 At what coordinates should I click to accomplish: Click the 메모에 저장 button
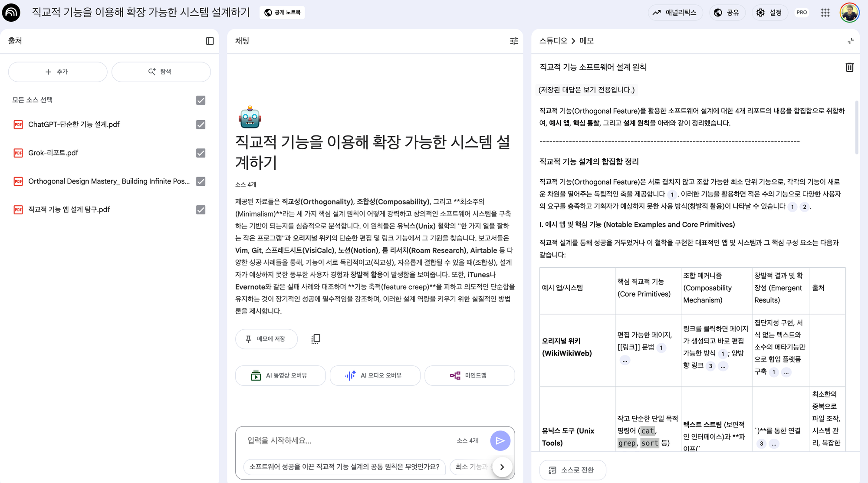266,339
